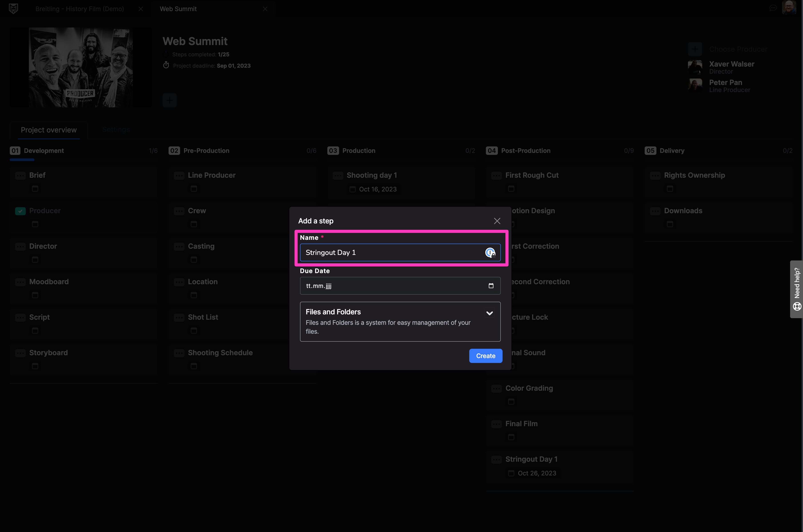Image resolution: width=803 pixels, height=532 pixels.
Task: Switch to Breitling - History Film (Demo) tab
Action: (80, 9)
